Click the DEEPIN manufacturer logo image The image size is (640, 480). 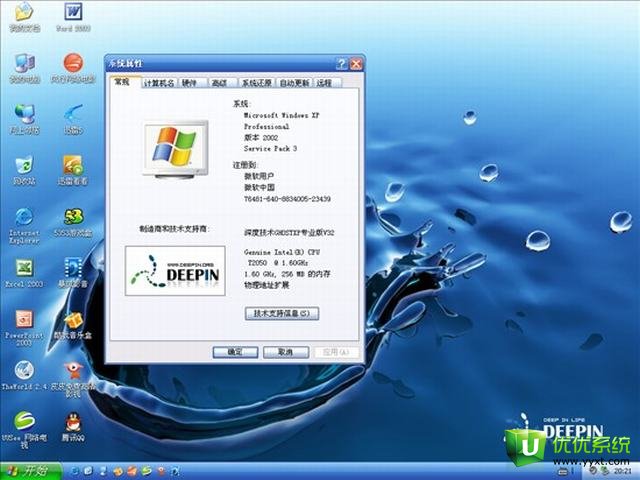(175, 271)
